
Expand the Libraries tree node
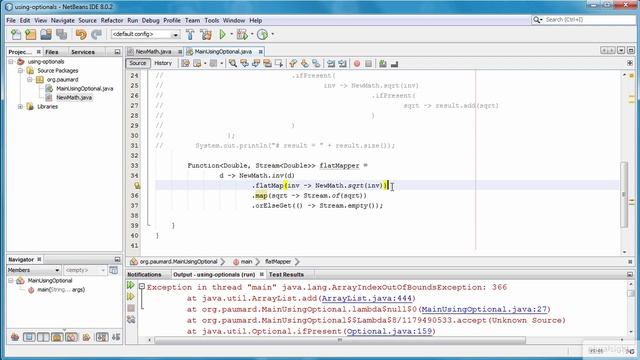pyautogui.click(x=20, y=107)
